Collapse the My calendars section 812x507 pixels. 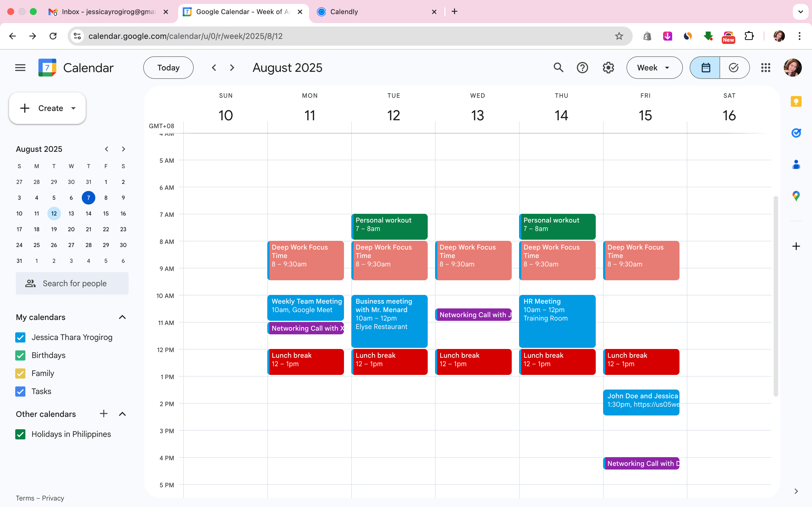click(x=122, y=317)
